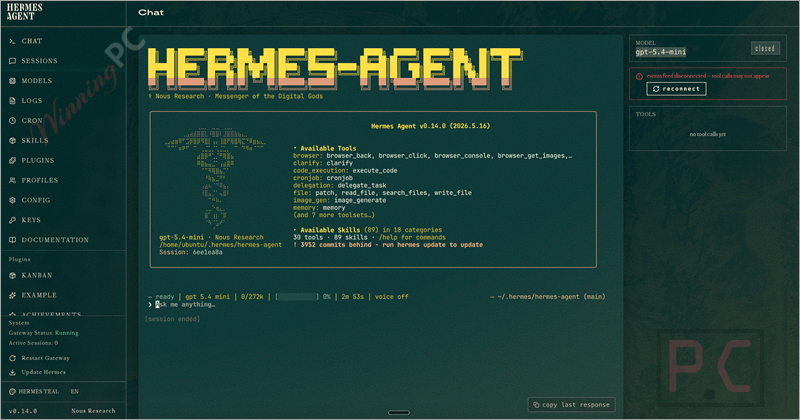Click the Models icon in sidebar
Screen dimensions: 800x420
point(12,81)
